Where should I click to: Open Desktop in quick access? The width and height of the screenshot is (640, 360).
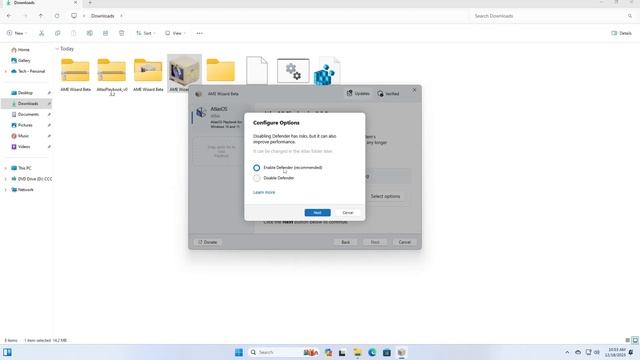click(x=25, y=93)
